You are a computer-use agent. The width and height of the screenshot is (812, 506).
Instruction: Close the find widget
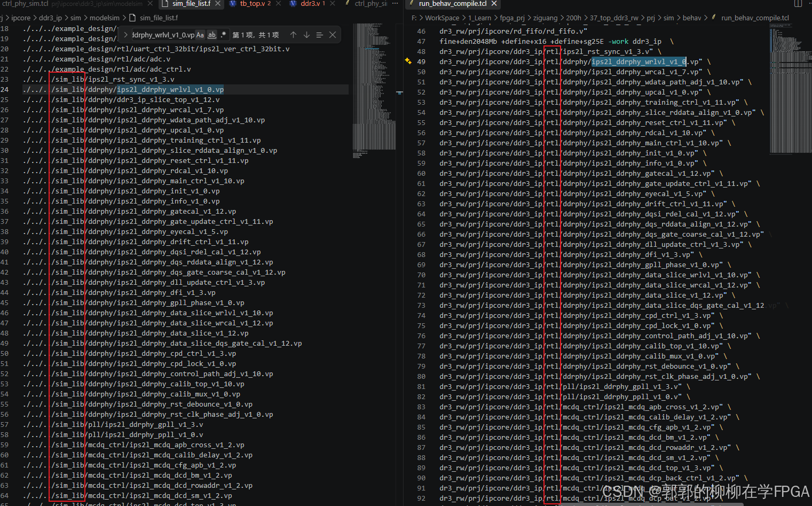pos(333,35)
